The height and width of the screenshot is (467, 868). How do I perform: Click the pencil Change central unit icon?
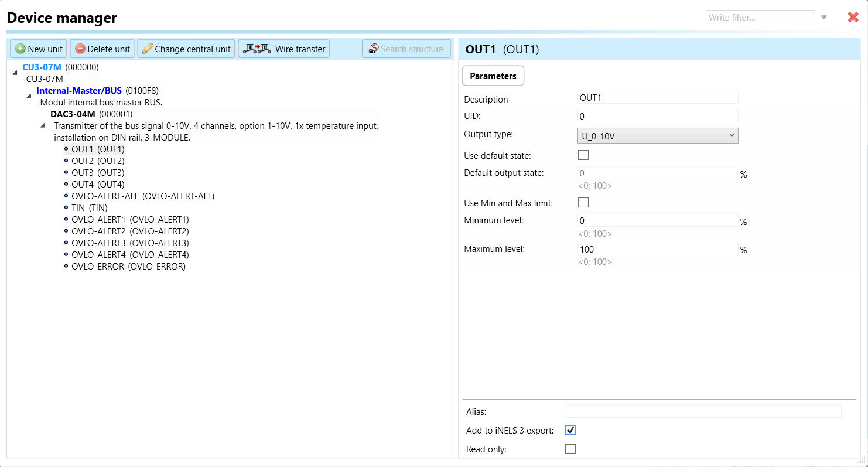tap(148, 49)
